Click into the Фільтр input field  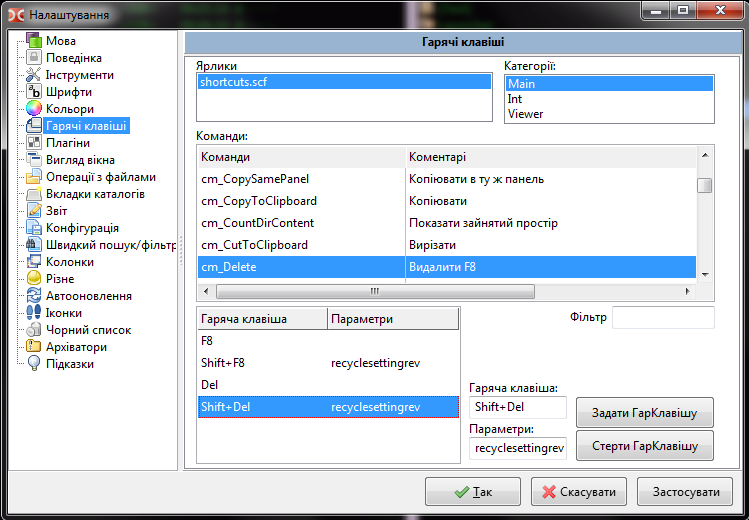pos(662,318)
